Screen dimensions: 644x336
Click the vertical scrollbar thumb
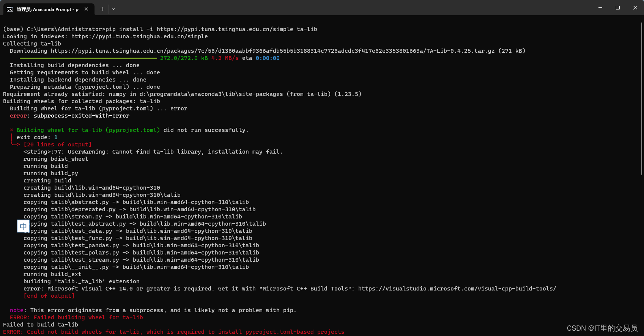[x=642, y=99]
